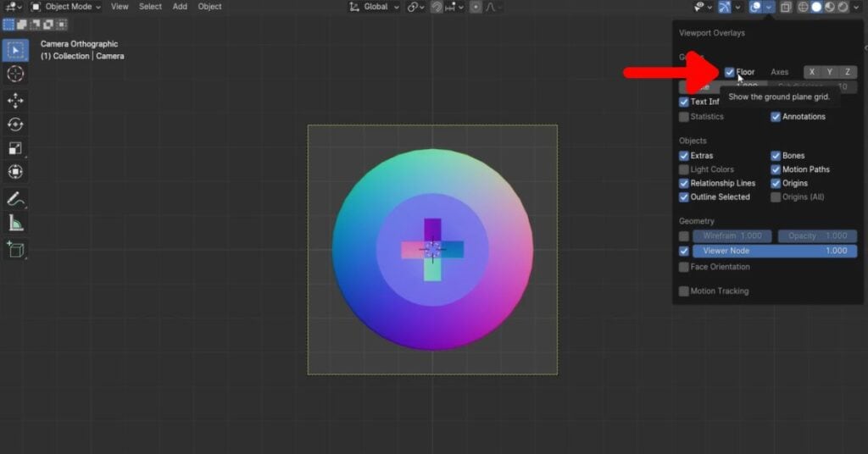Activate the Measure tool
The height and width of the screenshot is (454, 868).
point(15,224)
